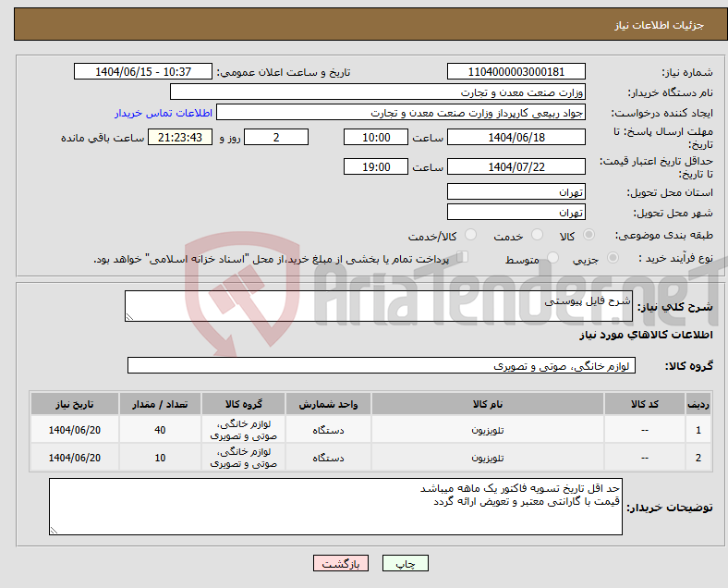Click the price validity date 1404/07/22

[516, 166]
